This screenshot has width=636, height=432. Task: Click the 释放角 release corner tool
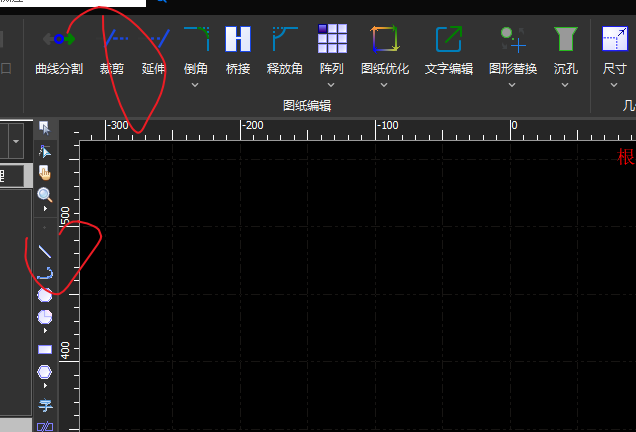pyautogui.click(x=285, y=50)
